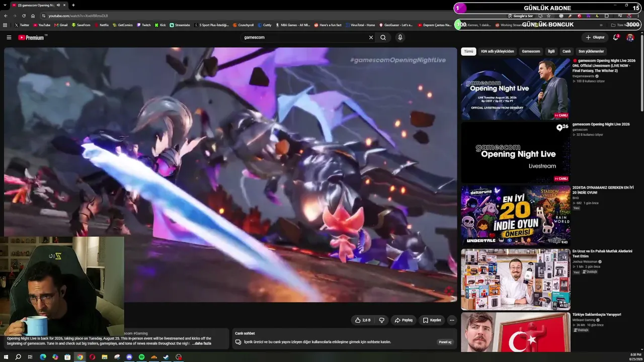Open Spotify from the taskbar

(141, 357)
